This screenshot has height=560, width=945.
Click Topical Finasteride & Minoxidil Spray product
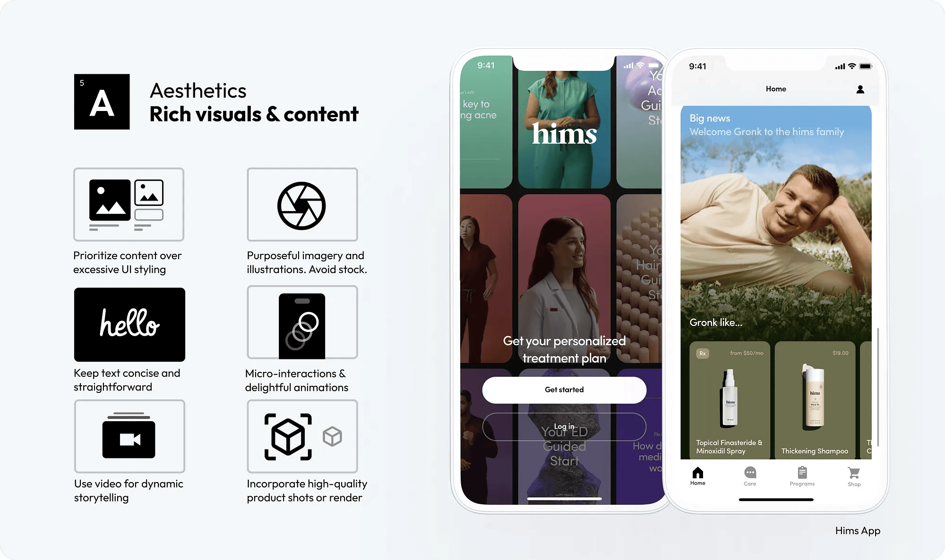pos(729,400)
